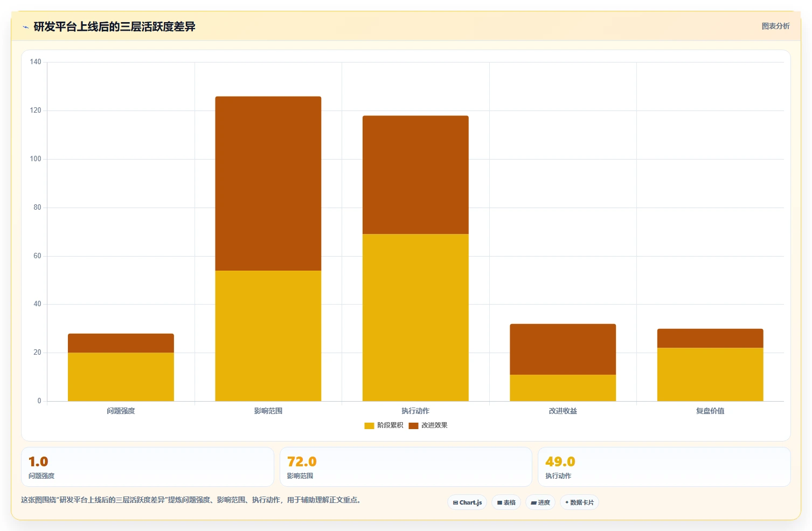Click the 阶段累积 legend label
The image size is (812, 531).
tap(390, 425)
